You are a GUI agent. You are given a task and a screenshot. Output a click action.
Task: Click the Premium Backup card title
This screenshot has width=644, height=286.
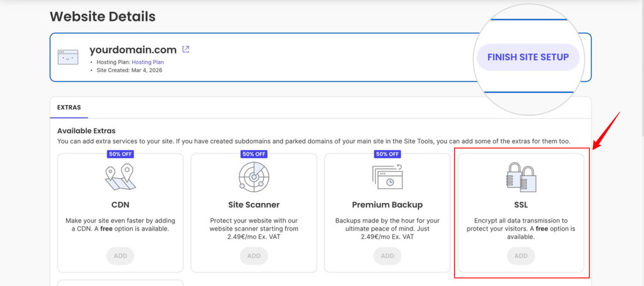(387, 204)
